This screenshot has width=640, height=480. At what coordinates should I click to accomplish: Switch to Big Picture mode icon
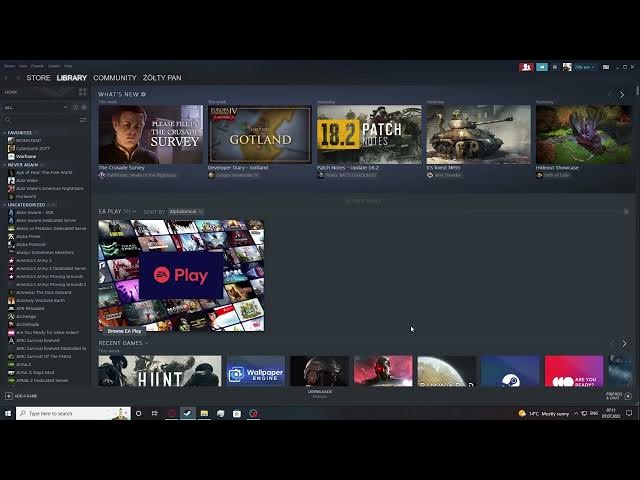[x=606, y=67]
